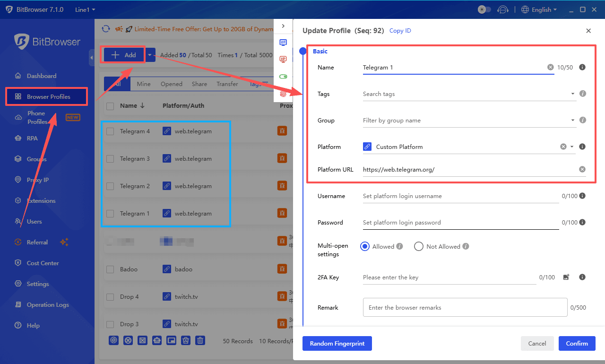Open the customer support headset icon
605x364 pixels.
[x=503, y=9]
